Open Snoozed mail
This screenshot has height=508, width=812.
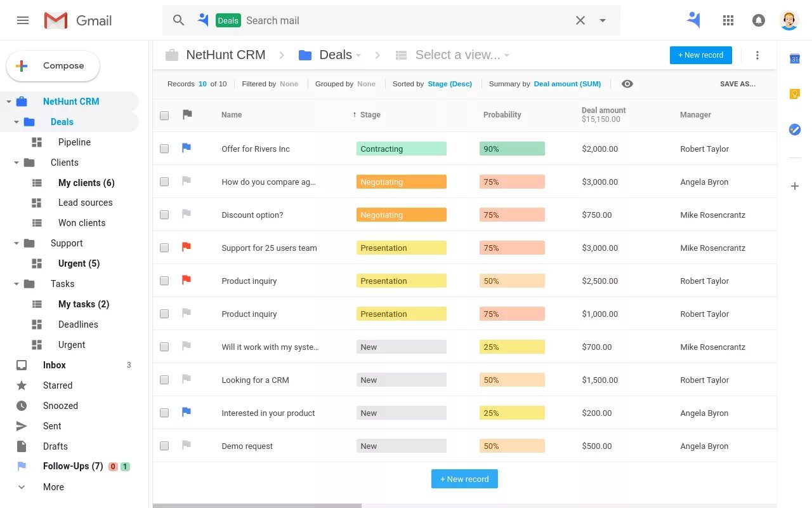click(60, 406)
